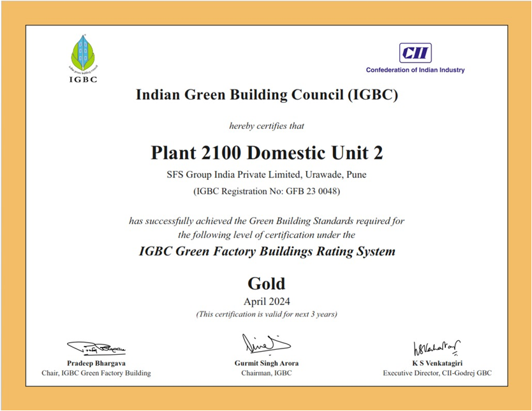Click K S Venkatagiri's signature
532x411 pixels.
click(x=437, y=348)
